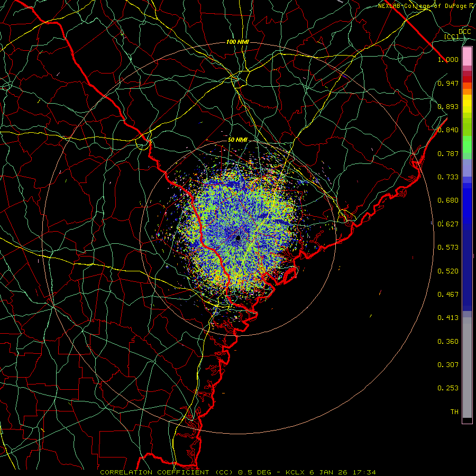Click the 50 NMI range ring label
476x476 pixels.
(237, 140)
